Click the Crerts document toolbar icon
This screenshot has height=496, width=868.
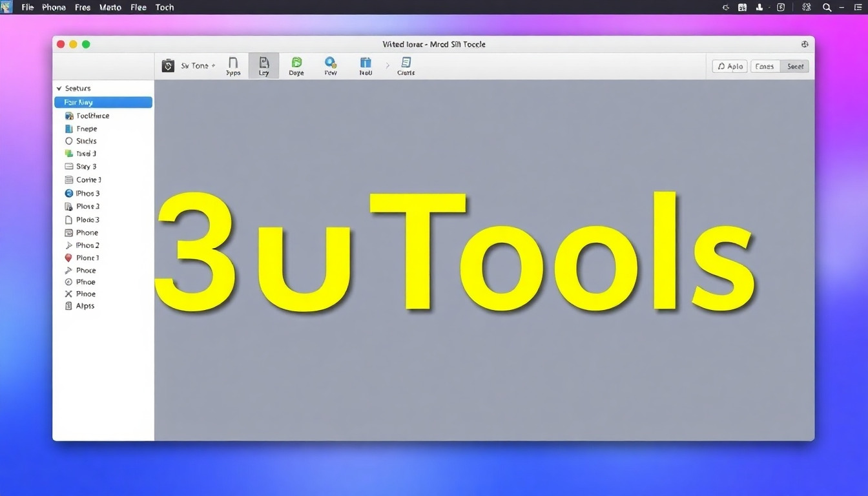click(x=406, y=65)
